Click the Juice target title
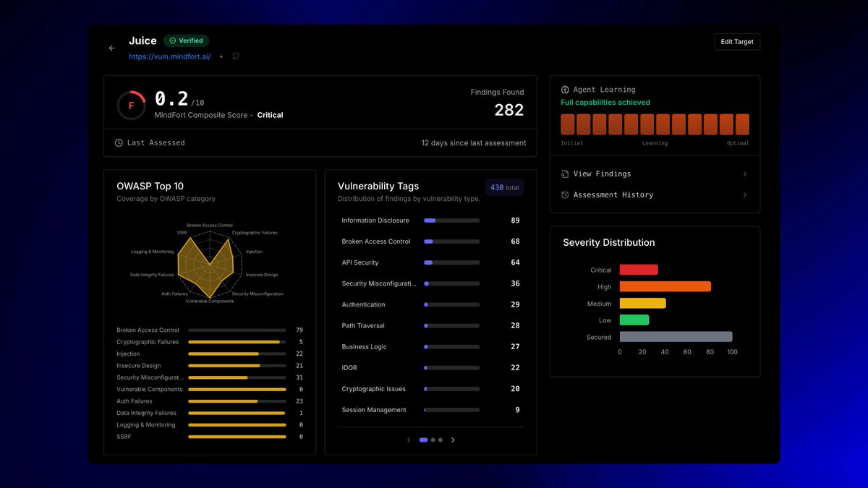 (142, 40)
